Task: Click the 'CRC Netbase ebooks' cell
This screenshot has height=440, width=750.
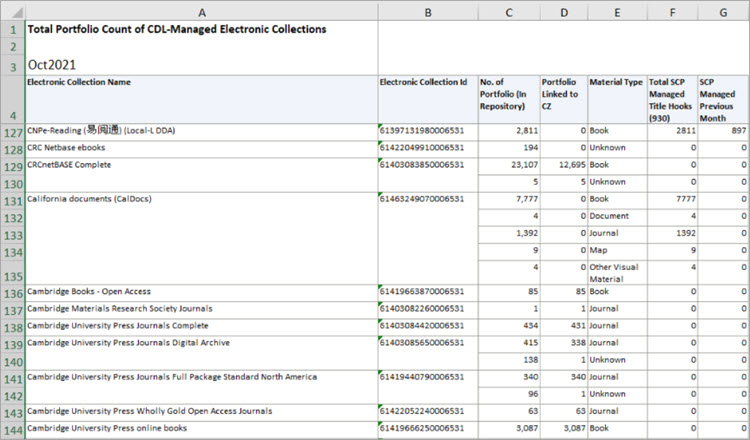Action: pos(201,149)
